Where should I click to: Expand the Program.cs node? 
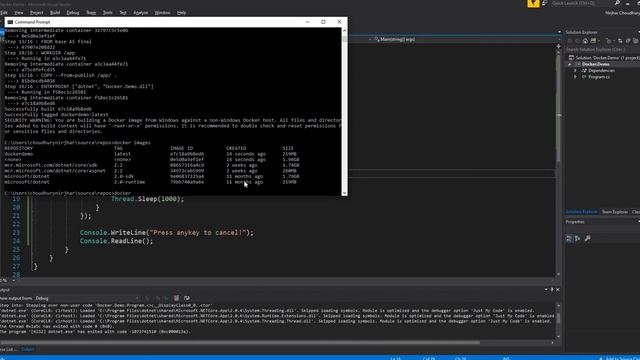(x=576, y=77)
